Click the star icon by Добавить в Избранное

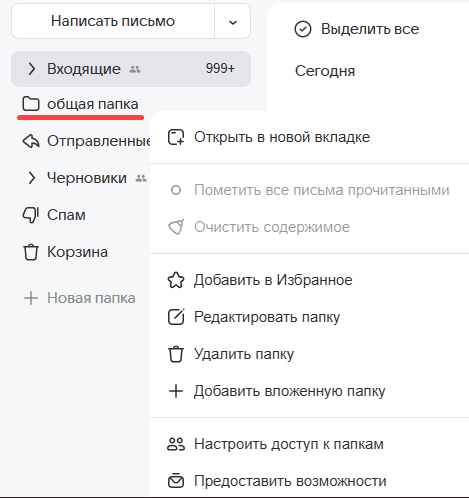[x=176, y=280]
